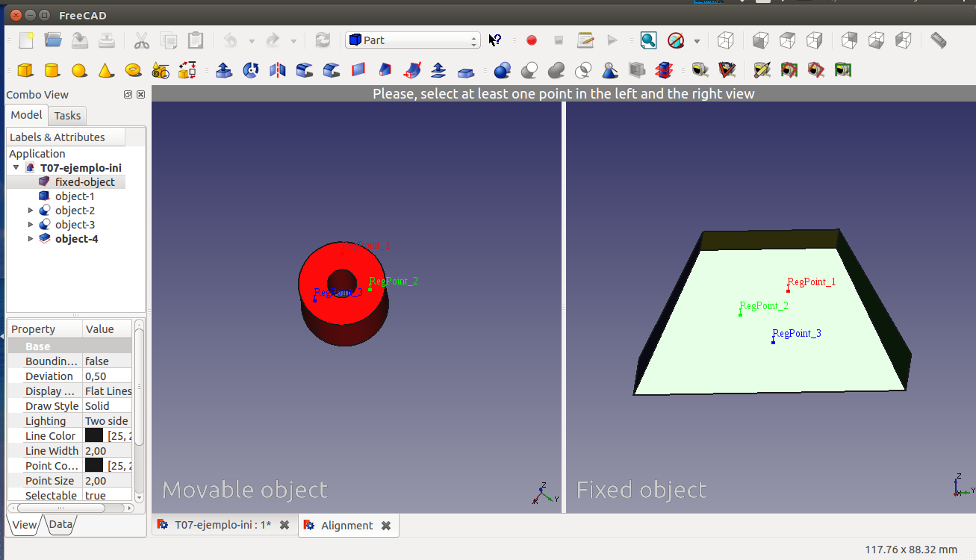Click the Line Color black swatch

click(94, 436)
